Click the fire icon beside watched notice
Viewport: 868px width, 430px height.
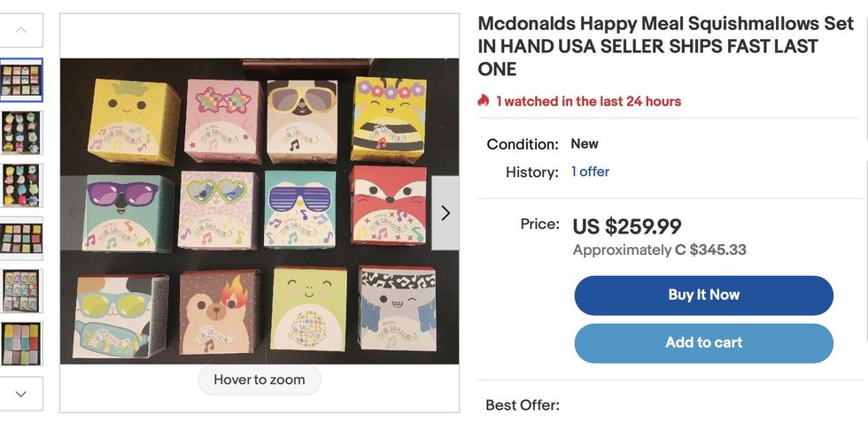click(x=483, y=102)
